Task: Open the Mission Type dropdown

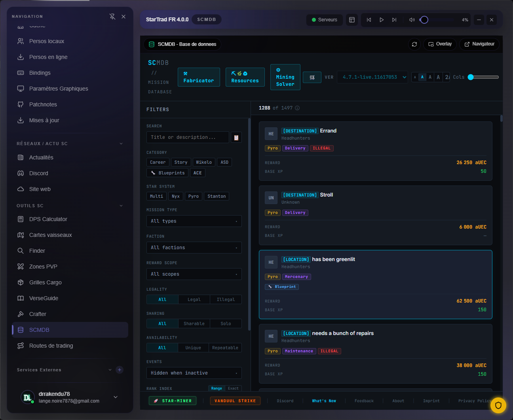Action: point(194,221)
